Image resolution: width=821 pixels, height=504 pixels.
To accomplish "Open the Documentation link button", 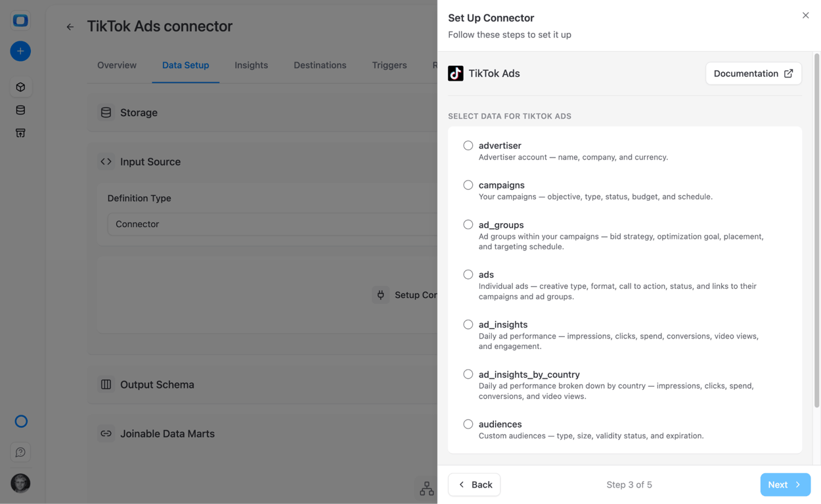I will point(753,73).
